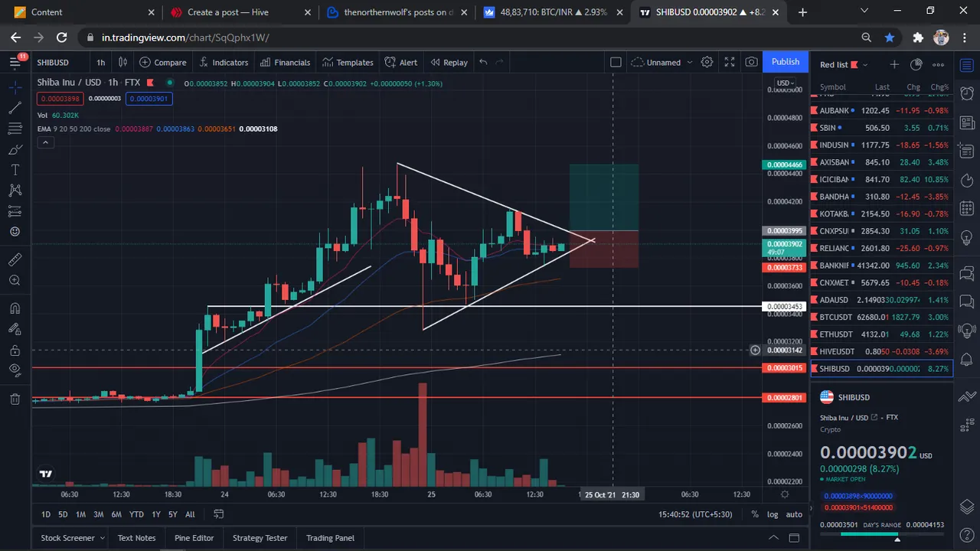Click the red sell price 0.00003898 box

pos(60,99)
